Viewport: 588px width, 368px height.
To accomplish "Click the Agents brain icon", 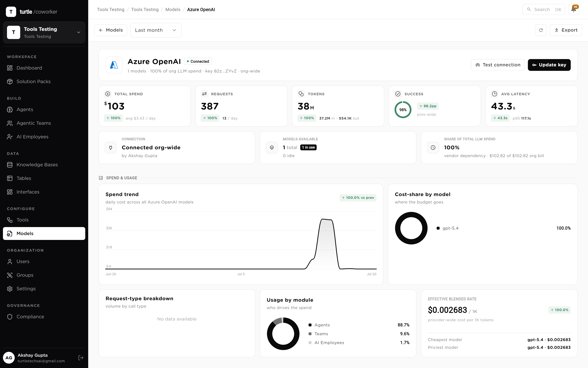I will (10, 109).
